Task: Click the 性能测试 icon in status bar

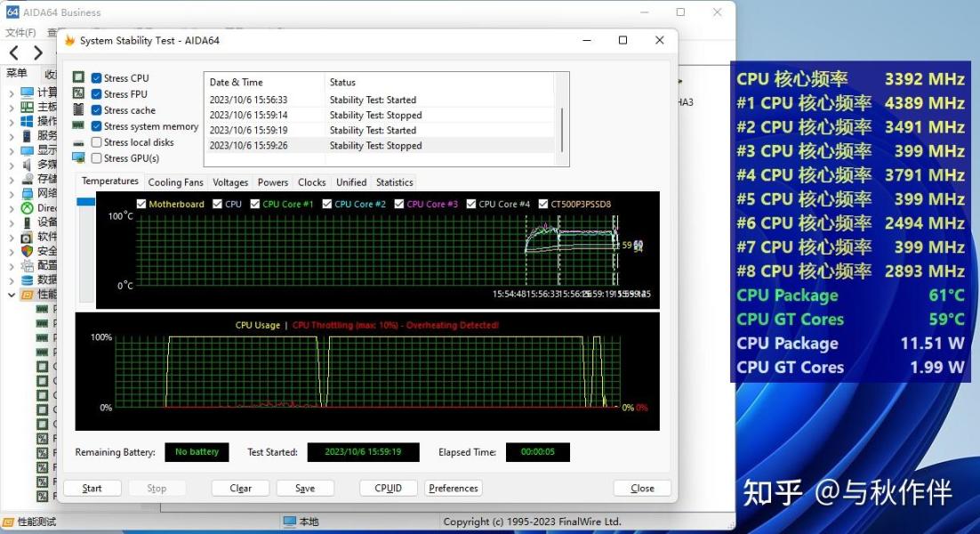Action: click(8, 522)
